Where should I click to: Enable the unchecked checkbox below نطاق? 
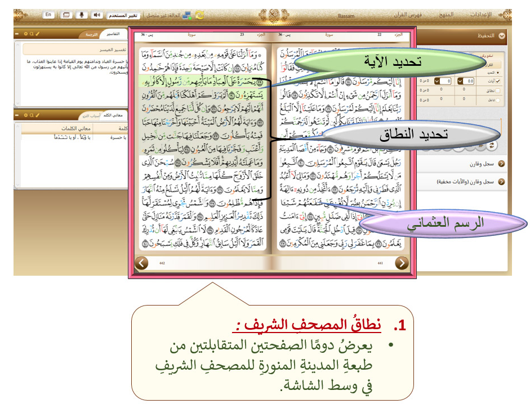[x=497, y=100]
